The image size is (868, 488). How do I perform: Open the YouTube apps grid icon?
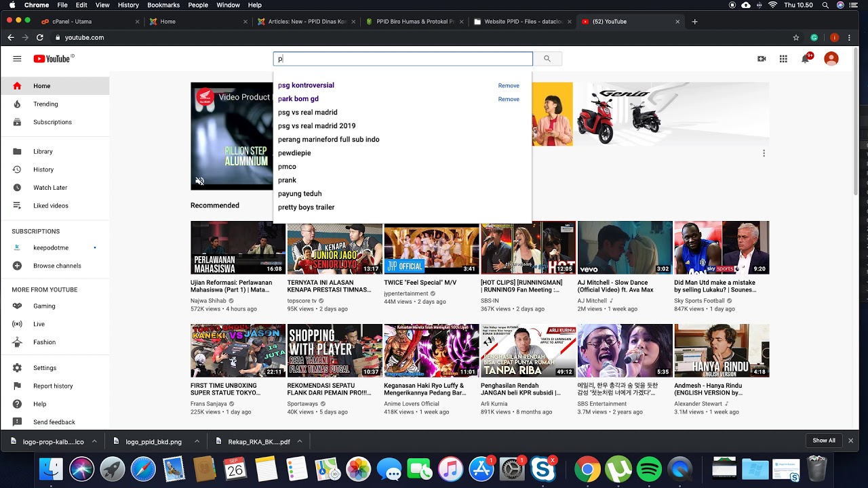tap(783, 59)
